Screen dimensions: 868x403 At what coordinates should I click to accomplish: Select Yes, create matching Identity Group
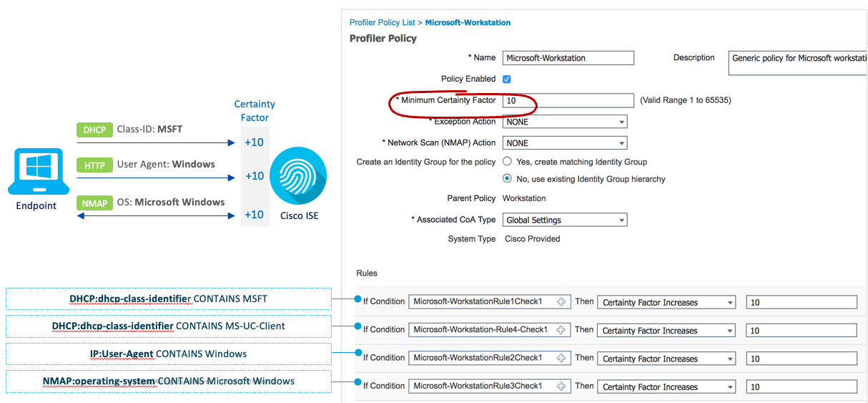click(507, 162)
